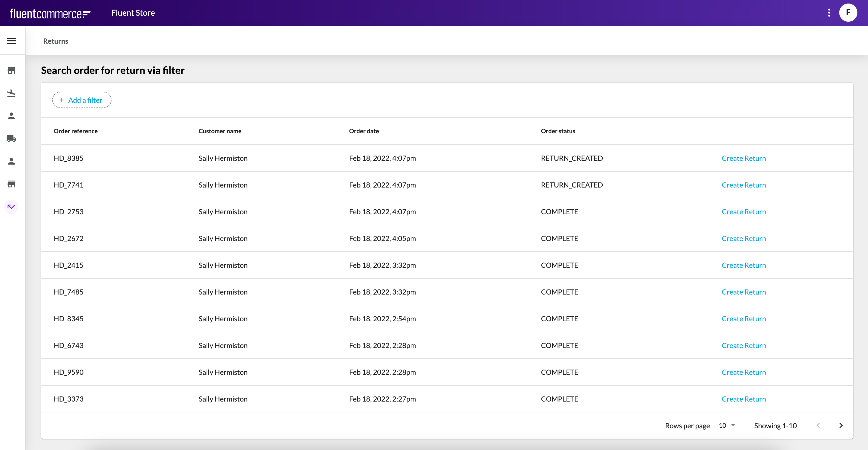Open the arrivals plane-landing sidebar icon
The image size is (868, 450).
[11, 93]
